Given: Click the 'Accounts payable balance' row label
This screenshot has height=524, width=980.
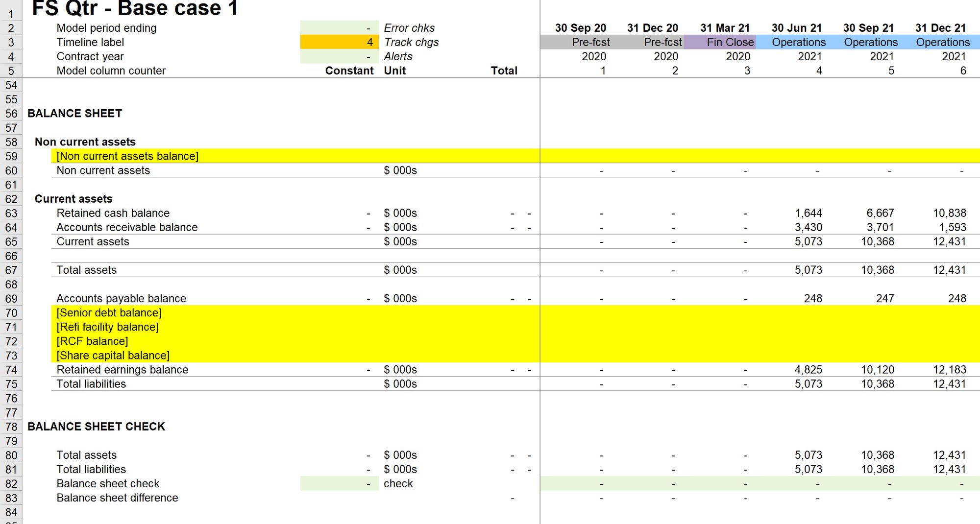Looking at the screenshot, I should point(121,298).
